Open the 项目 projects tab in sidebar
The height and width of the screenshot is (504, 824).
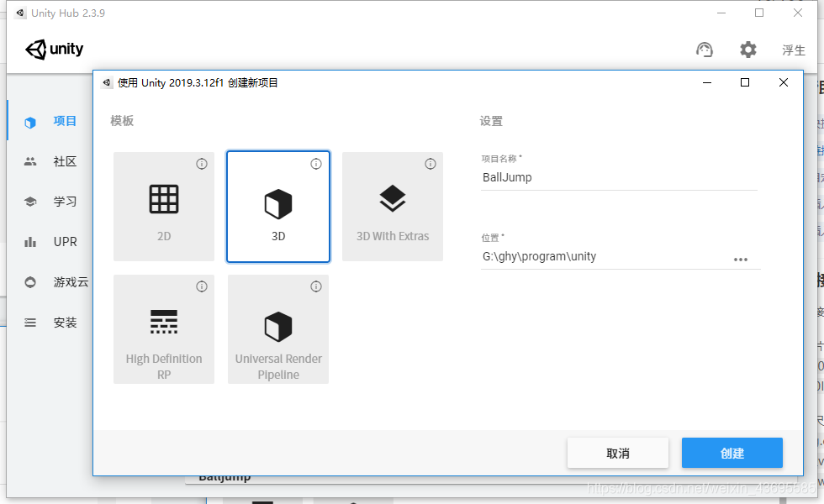tap(50, 121)
